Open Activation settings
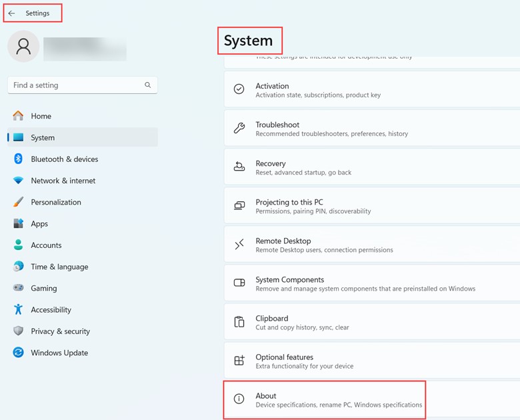This screenshot has width=520, height=420. (372, 89)
